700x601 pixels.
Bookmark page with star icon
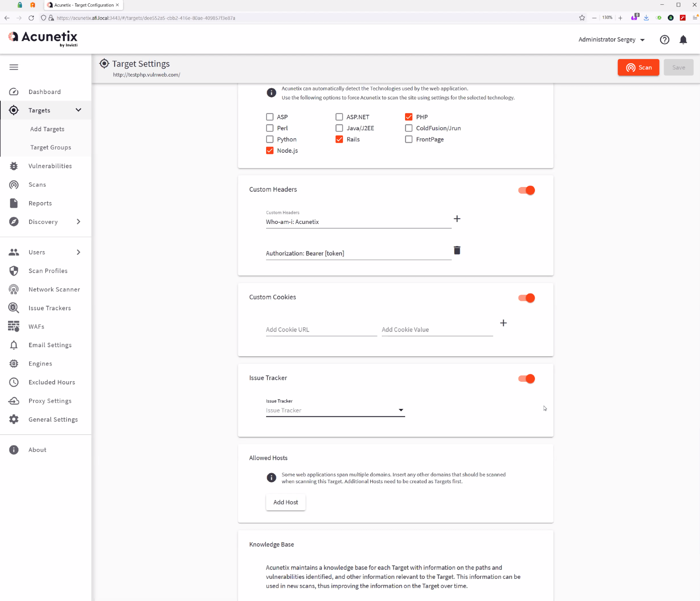pos(582,18)
